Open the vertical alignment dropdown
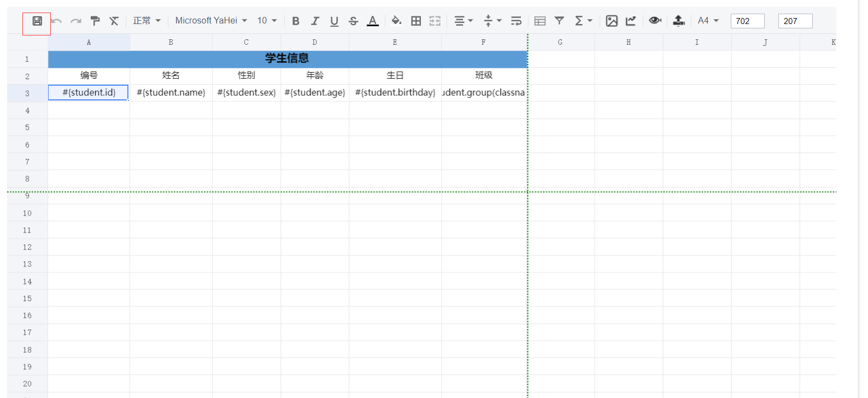Screen dimensions: 868x398 tap(492, 21)
